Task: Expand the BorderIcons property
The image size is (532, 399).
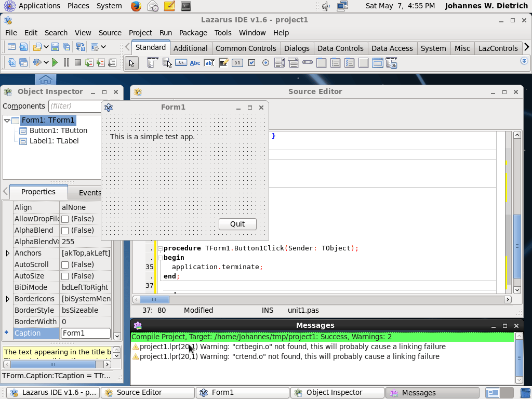Action: click(7, 299)
